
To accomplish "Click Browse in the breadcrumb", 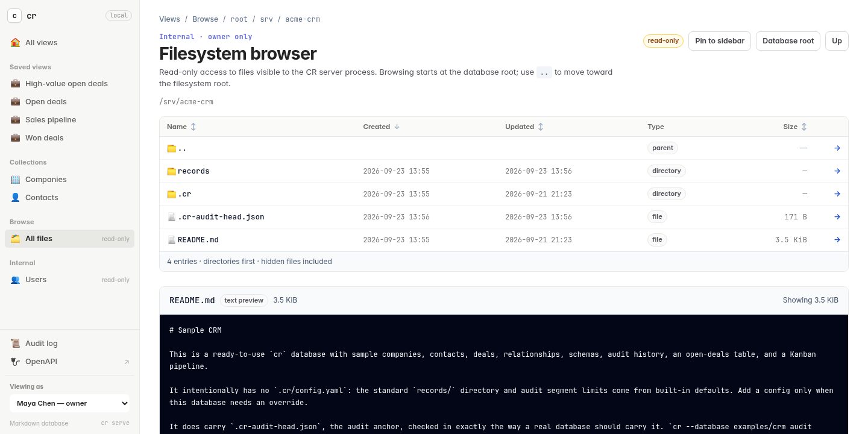I will pos(205,19).
